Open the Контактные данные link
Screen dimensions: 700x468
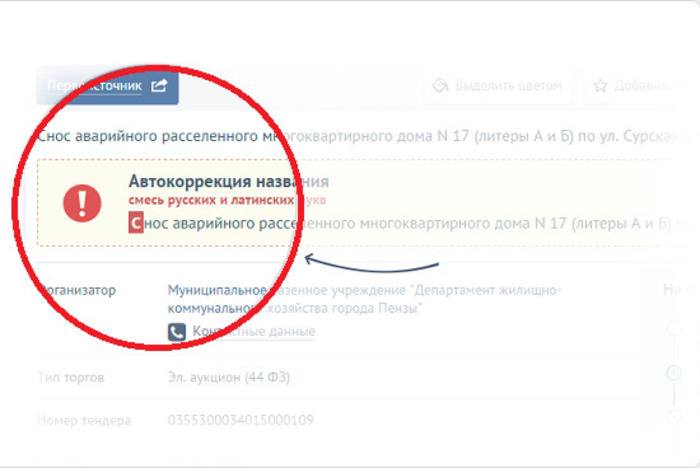[x=254, y=331]
